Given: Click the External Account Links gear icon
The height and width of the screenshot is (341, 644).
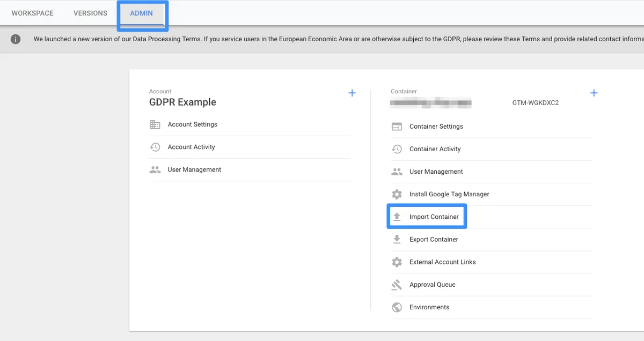Looking at the screenshot, I should tap(397, 262).
